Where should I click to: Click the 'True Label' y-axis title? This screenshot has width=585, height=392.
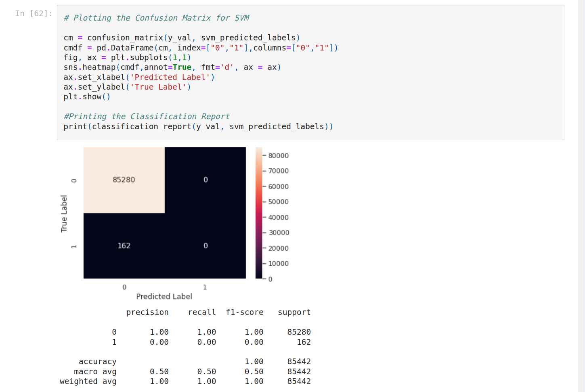pyautogui.click(x=64, y=214)
